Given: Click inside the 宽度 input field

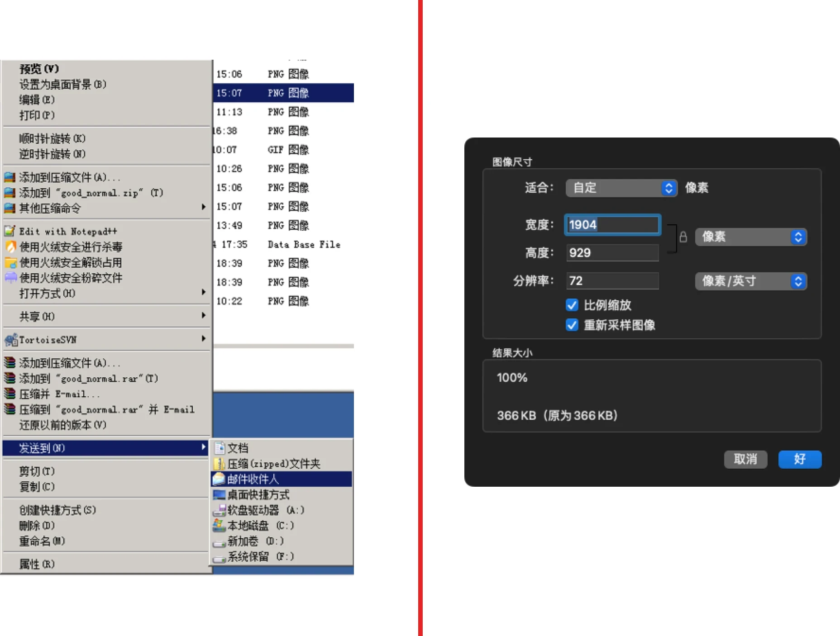Looking at the screenshot, I should 612,225.
